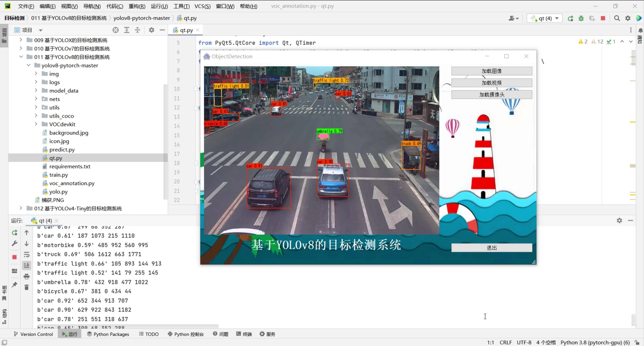Click the trash icon to clear run output

click(27, 287)
